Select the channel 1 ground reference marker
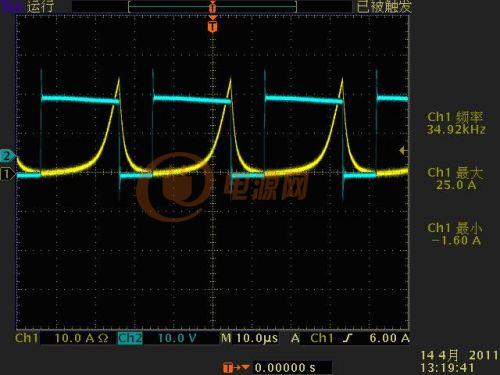Viewport: 500px width, 375px height. point(7,174)
